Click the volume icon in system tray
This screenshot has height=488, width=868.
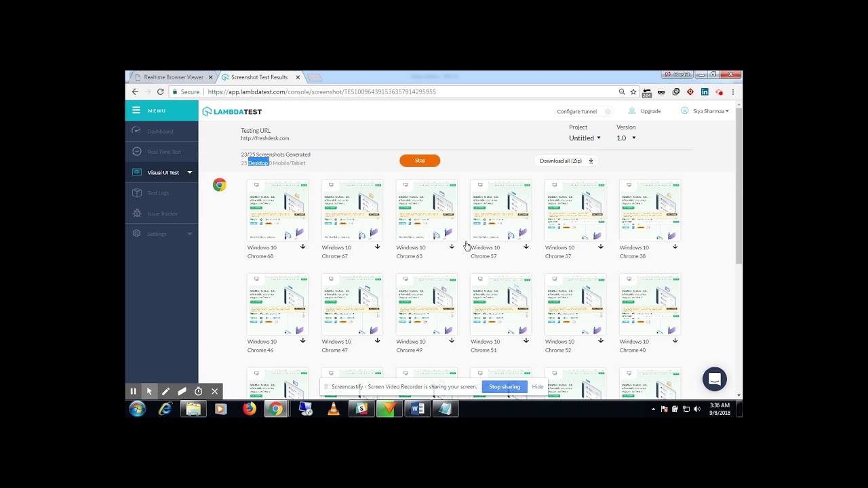pos(697,409)
